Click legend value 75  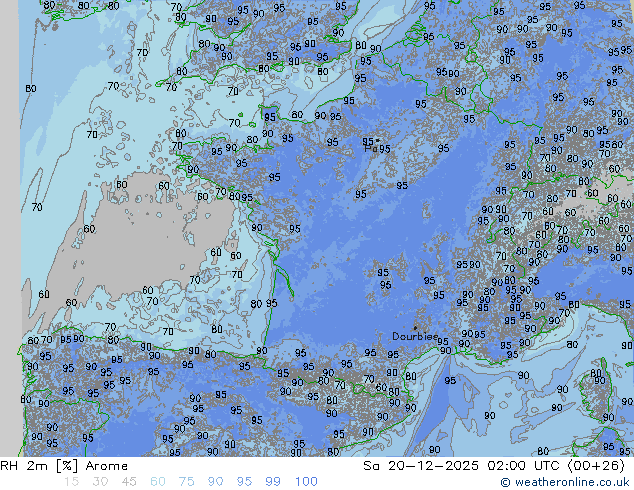pyautogui.click(x=186, y=482)
